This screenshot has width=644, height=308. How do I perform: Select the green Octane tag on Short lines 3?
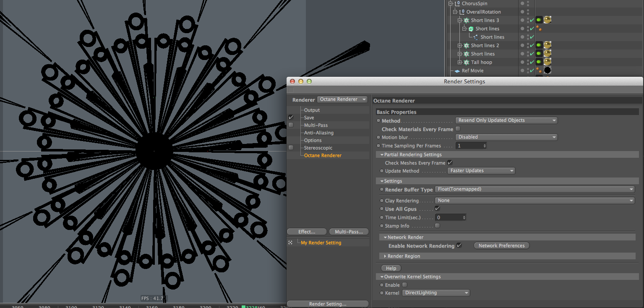pyautogui.click(x=539, y=20)
